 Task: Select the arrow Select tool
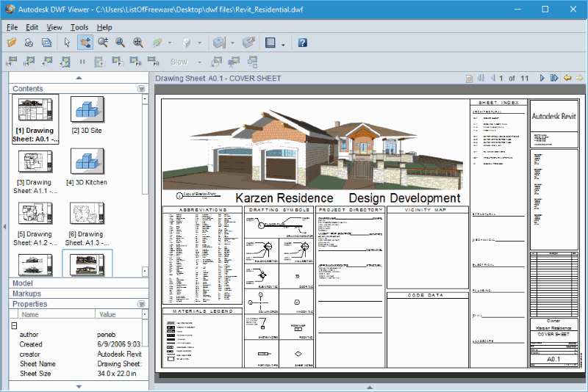(67, 43)
